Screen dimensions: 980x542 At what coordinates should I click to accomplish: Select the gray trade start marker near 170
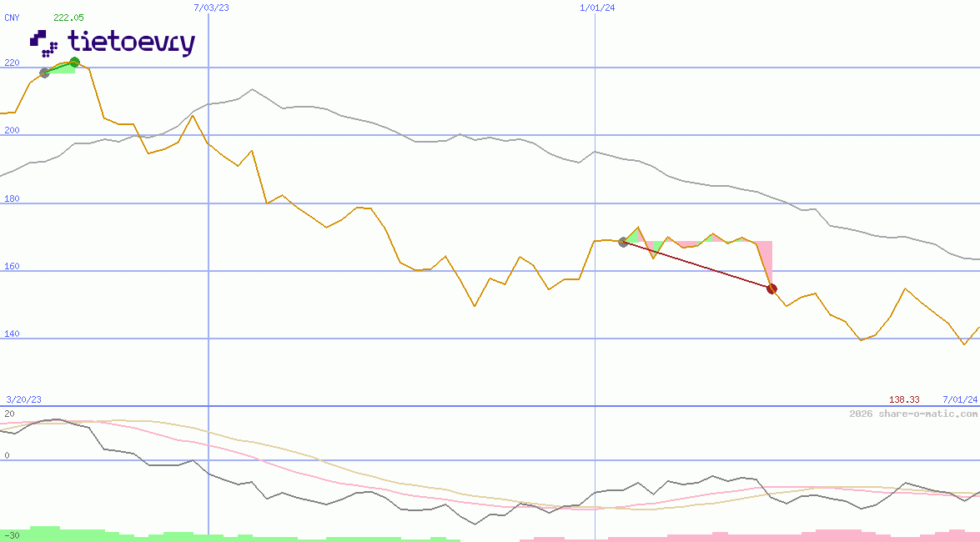click(623, 242)
